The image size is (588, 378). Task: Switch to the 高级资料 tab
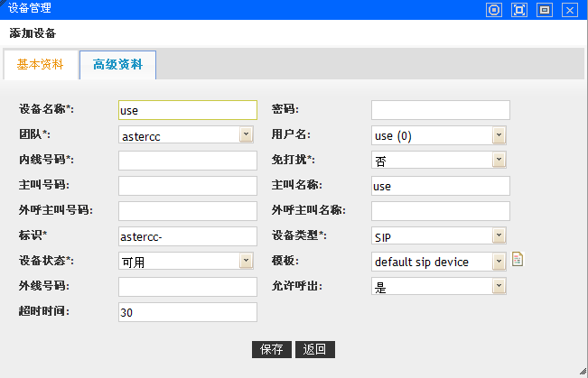point(117,66)
